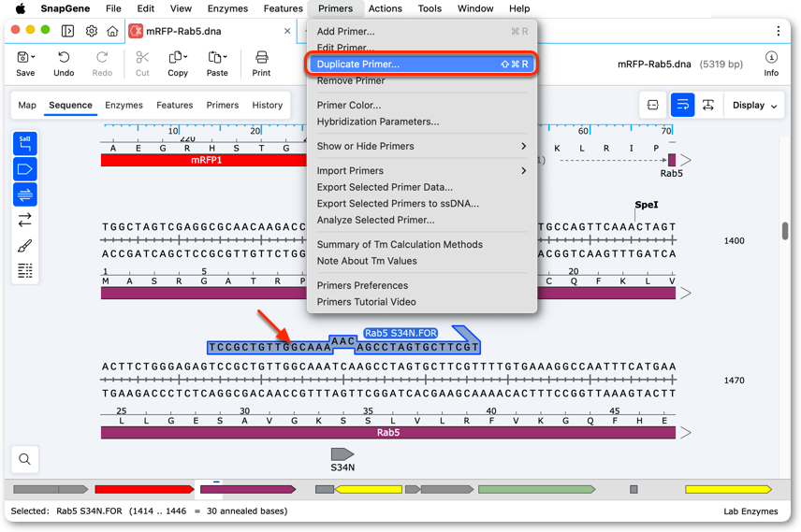Image resolution: width=801 pixels, height=532 pixels.
Task: Choose Remove Primer menu item
Action: pos(422,80)
